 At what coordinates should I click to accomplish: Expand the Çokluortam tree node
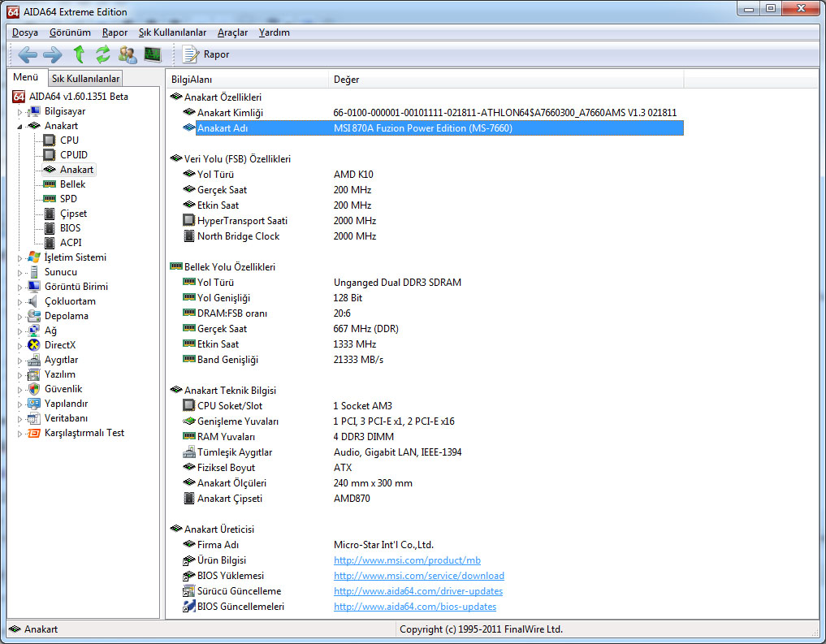coord(19,302)
